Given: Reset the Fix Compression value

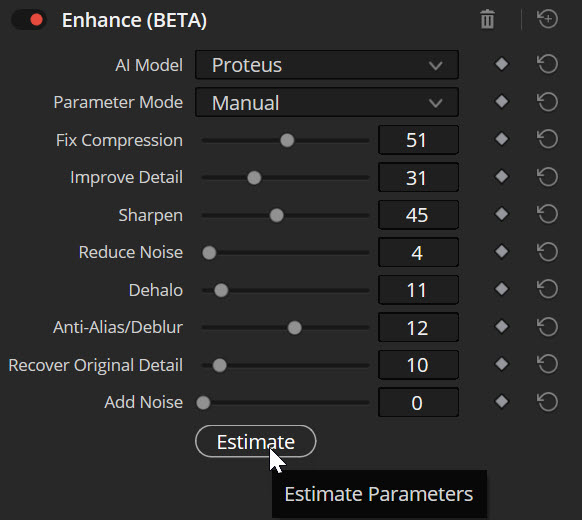Looking at the screenshot, I should pos(547,139).
